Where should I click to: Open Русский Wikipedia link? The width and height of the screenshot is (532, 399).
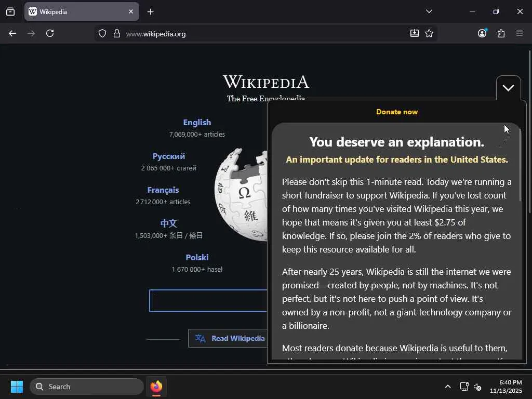[x=169, y=156]
